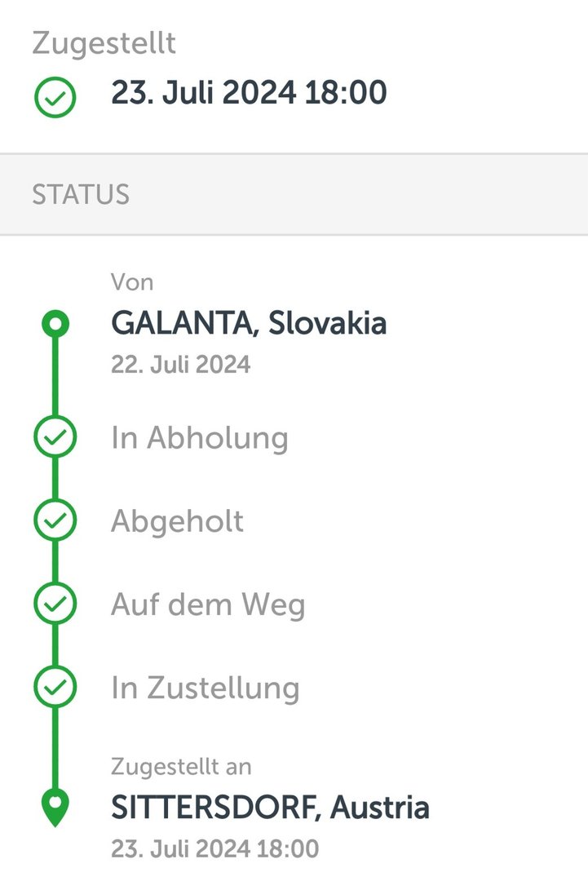Click the 'Zugestellt' label at the top
Viewport: 588px width, 881px height.
[x=104, y=43]
